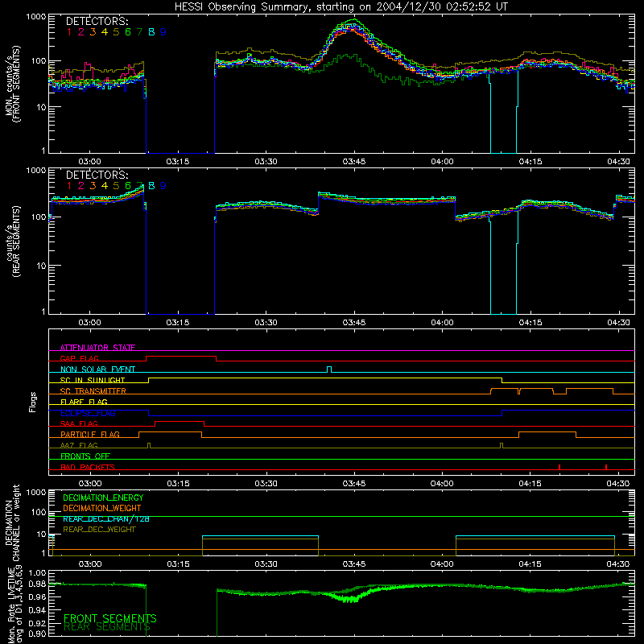Click the REAR_DEC_WEIGHT legend entry
The image size is (644, 644).
coord(99,530)
